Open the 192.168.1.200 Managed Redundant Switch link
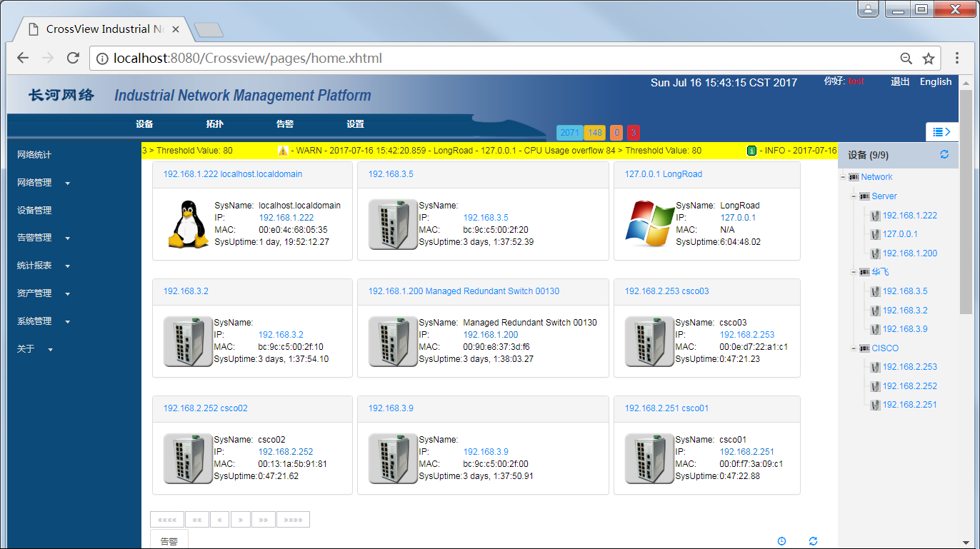Screen dimensions: 980x549 click(464, 291)
